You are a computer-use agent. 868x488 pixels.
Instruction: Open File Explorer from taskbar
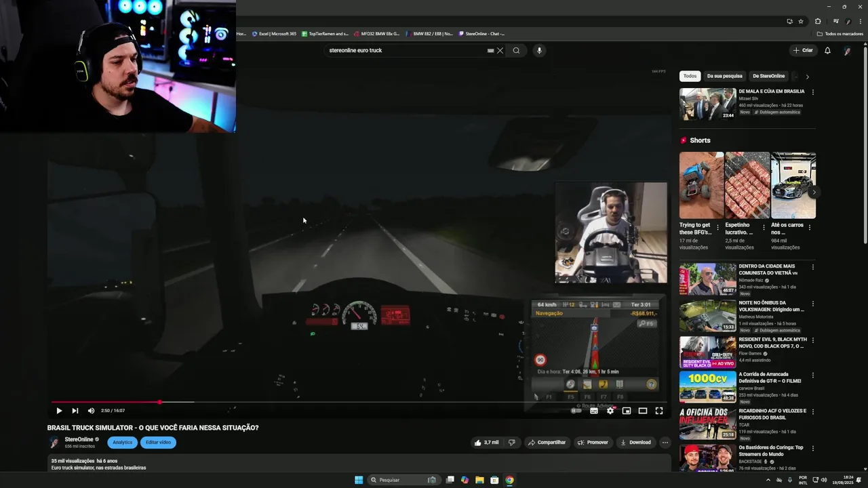(479, 480)
